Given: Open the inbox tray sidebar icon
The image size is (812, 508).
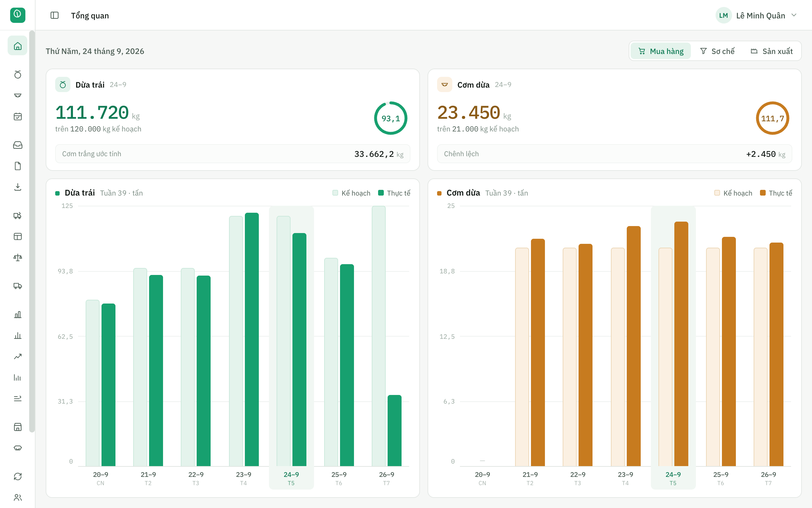Looking at the screenshot, I should [17, 145].
